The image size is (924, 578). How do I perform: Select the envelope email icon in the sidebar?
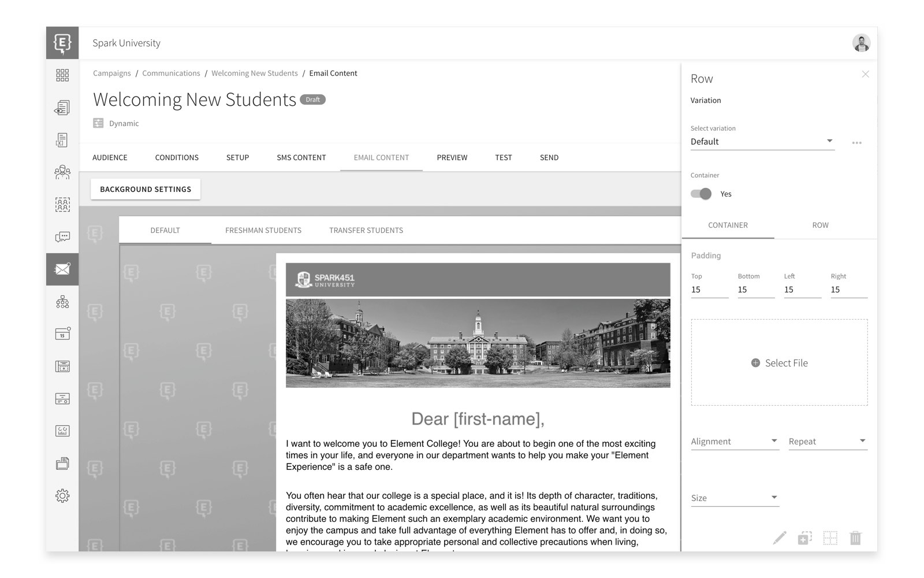pyautogui.click(x=62, y=269)
